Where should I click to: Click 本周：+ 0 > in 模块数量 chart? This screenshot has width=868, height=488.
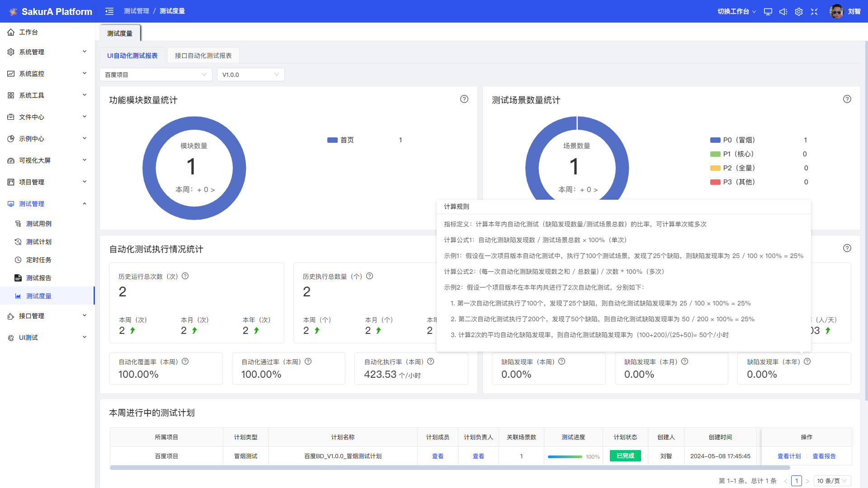pyautogui.click(x=195, y=190)
